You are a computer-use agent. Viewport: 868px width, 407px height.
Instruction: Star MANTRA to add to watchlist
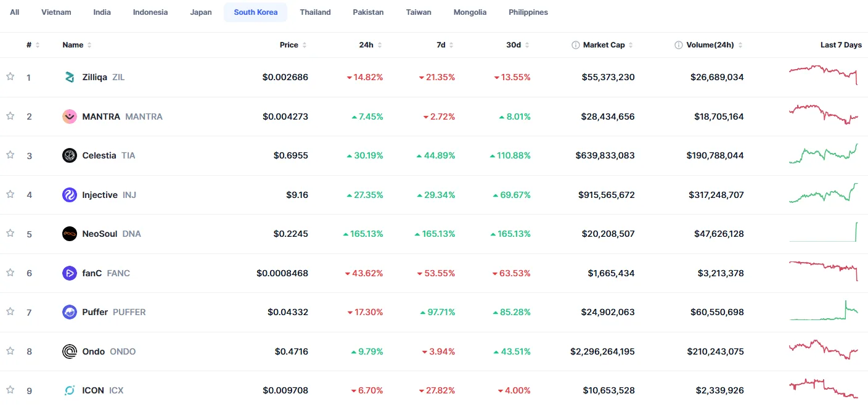tap(10, 116)
